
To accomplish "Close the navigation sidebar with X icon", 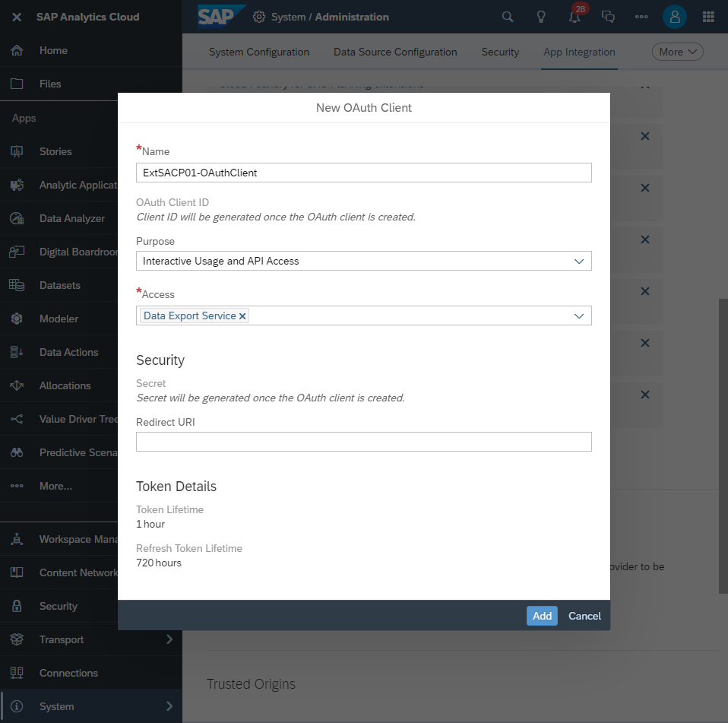I will (17, 17).
